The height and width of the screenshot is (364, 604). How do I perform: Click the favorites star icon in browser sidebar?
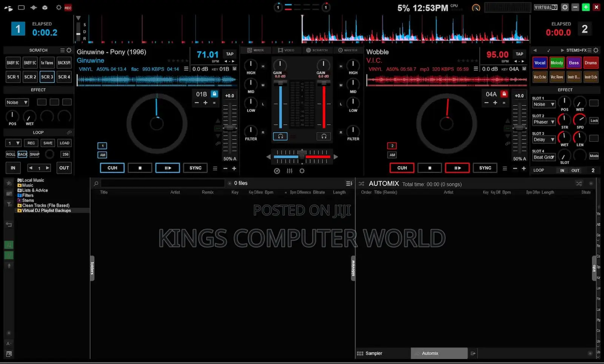click(9, 183)
